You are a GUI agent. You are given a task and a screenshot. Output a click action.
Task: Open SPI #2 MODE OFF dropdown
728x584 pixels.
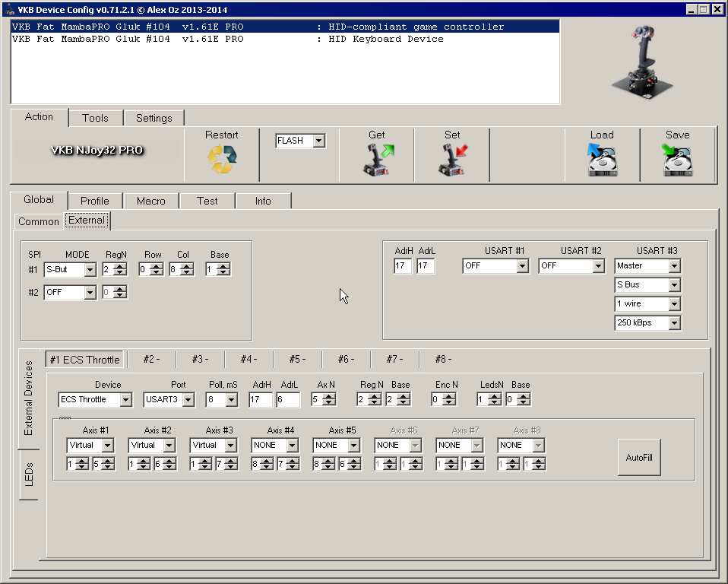(90, 292)
